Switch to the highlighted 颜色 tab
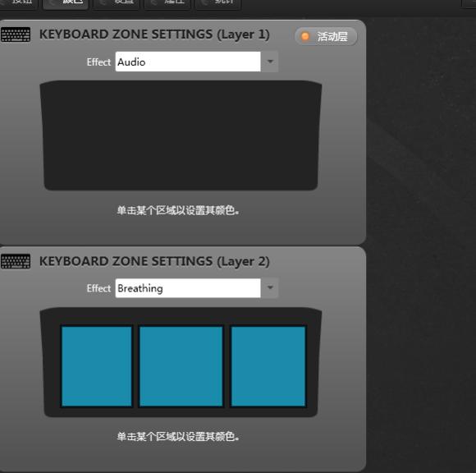Viewport: 476px width, 473px height. tap(66, 3)
